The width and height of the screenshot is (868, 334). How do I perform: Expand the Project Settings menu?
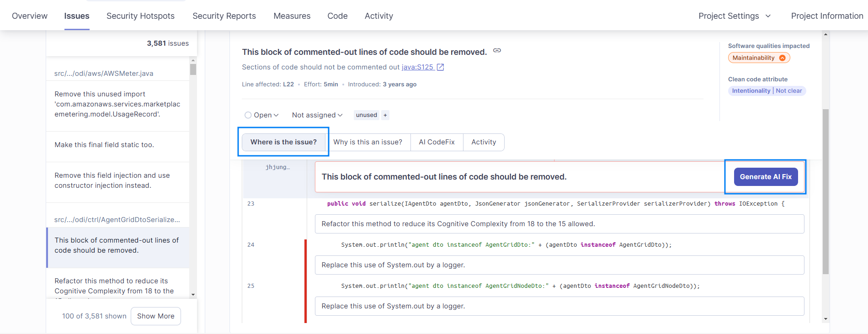pyautogui.click(x=735, y=16)
